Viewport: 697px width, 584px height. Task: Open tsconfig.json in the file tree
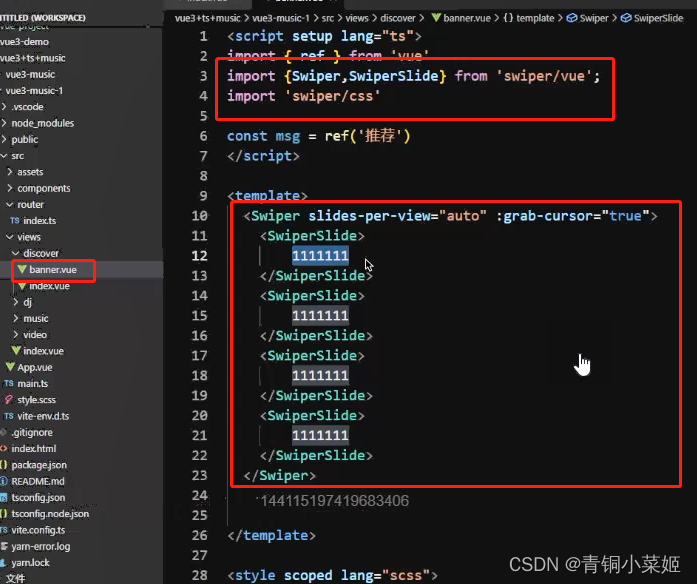click(x=38, y=498)
